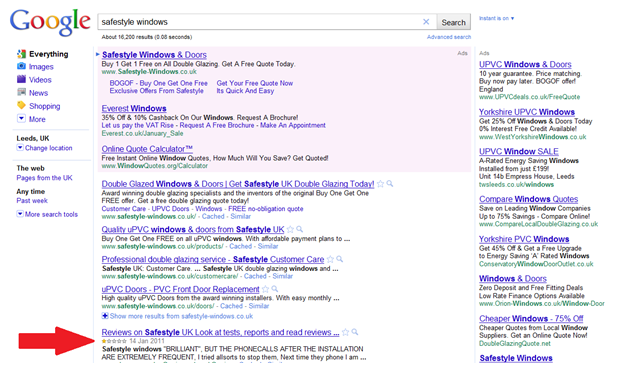The image size is (619, 375).
Task: Click the Search button
Action: 453,22
